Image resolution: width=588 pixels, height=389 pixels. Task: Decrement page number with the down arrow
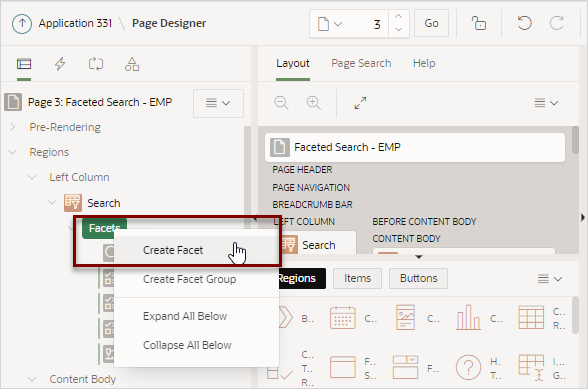tap(399, 30)
